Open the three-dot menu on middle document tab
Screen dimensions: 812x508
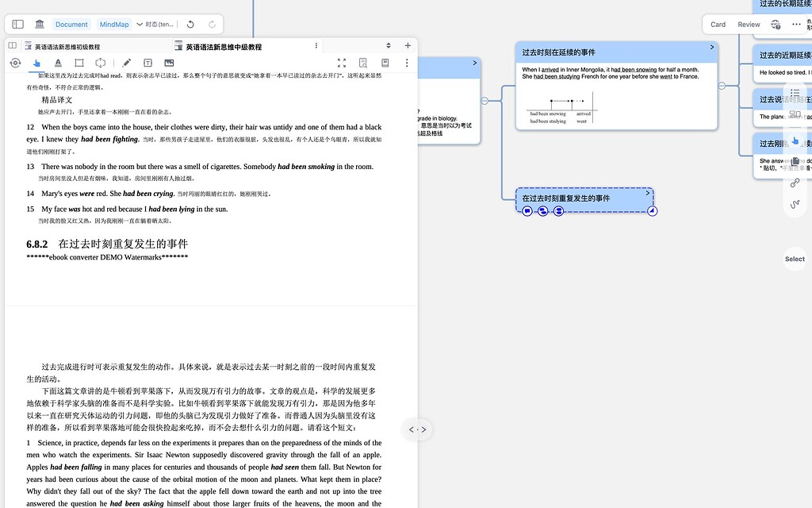[316, 46]
